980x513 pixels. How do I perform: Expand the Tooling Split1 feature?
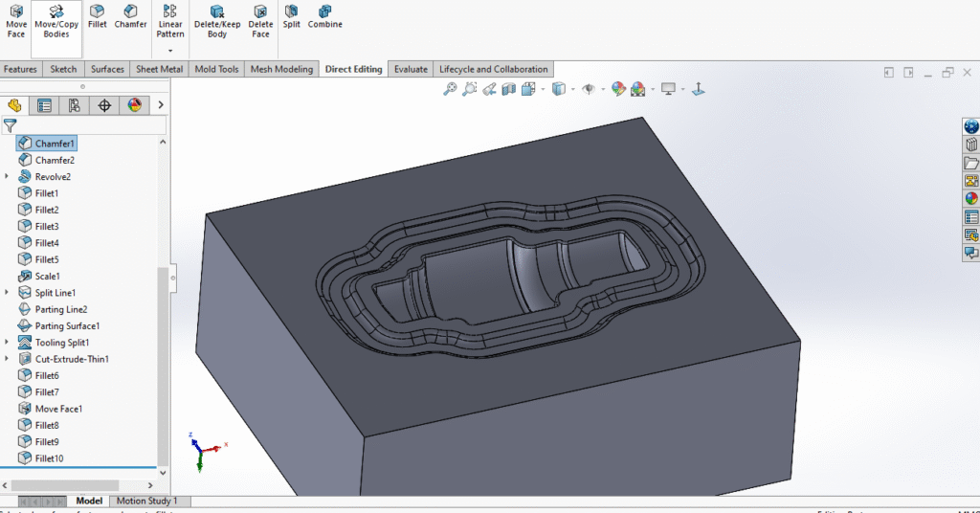8,343
